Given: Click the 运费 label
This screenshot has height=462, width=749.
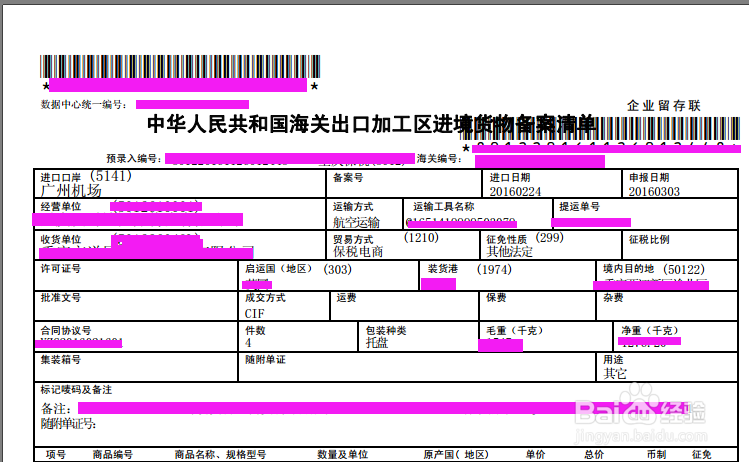Looking at the screenshot, I should point(346,298).
